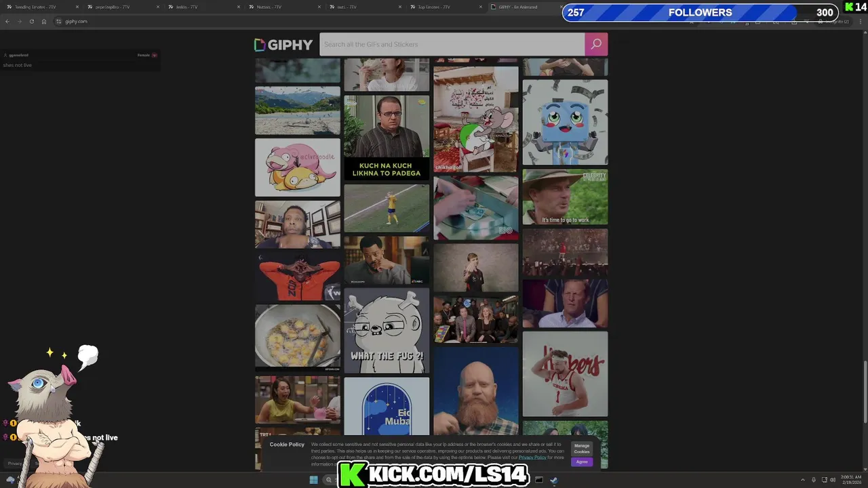Viewport: 868px width, 488px height.
Task: Focus the Search all the GIFs field
Action: click(x=452, y=44)
